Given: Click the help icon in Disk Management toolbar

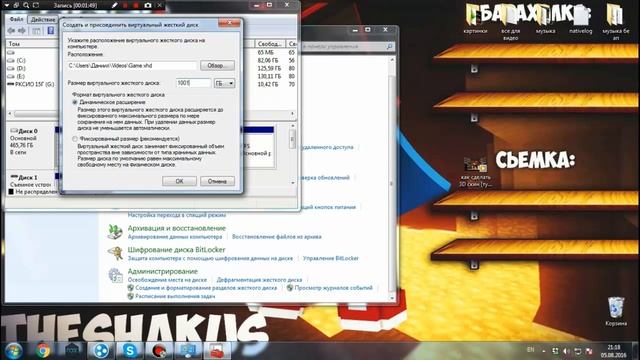Looking at the screenshot, I should 51,31.
